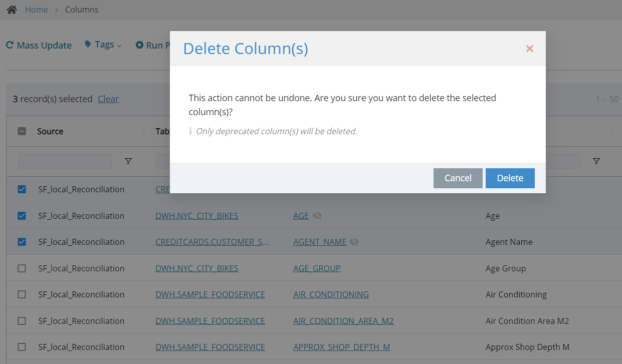Confirm with the Delete button
Screen dimensions: 622x364
[x=510, y=178]
